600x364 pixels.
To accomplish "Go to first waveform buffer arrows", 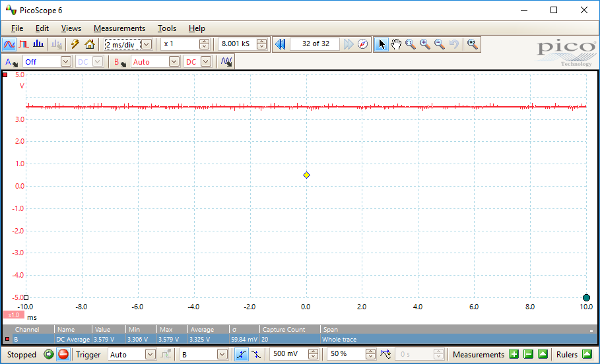I will point(281,44).
